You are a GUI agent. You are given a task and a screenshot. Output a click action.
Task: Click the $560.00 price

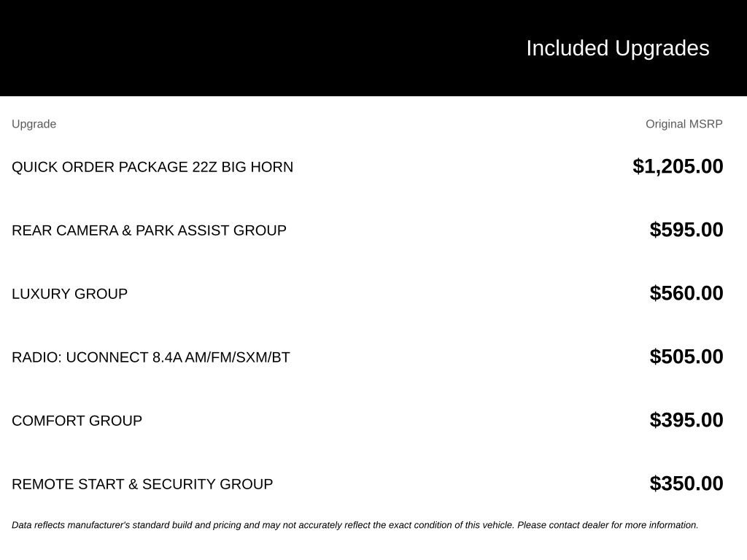(x=686, y=293)
